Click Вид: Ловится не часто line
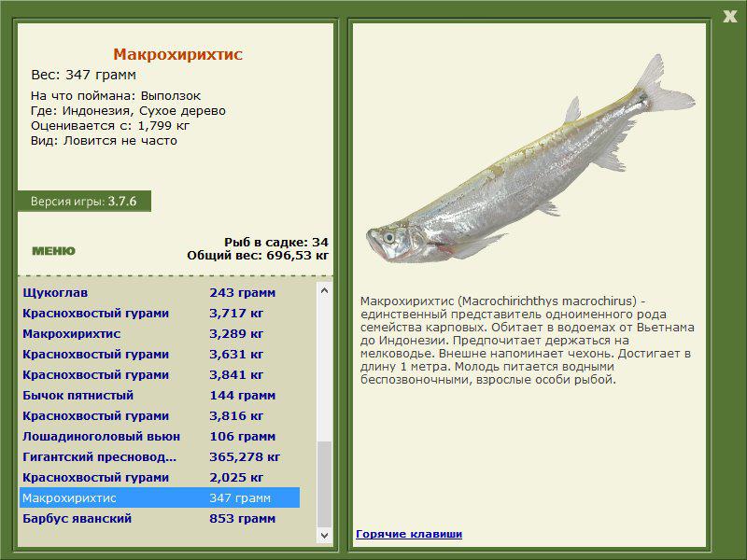The width and height of the screenshot is (747, 560). 104,141
